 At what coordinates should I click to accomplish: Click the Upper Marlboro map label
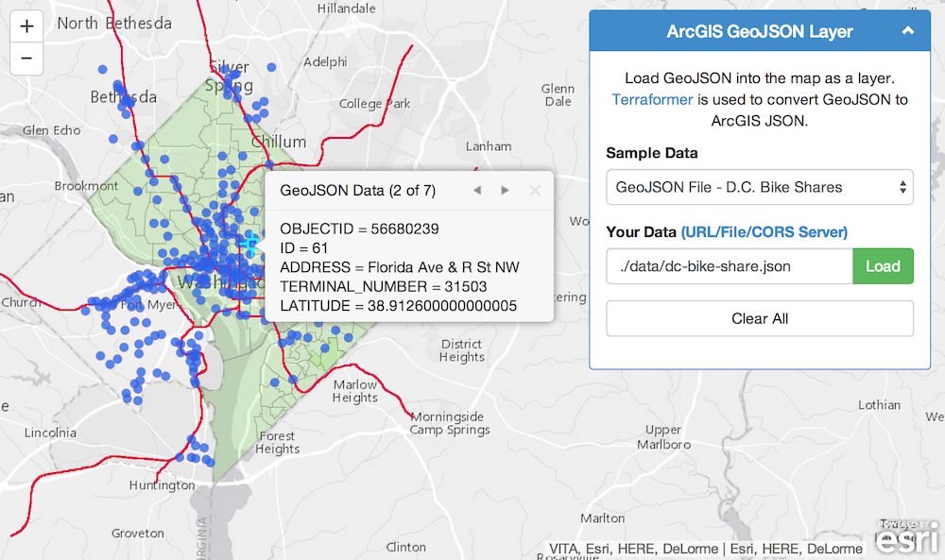pos(663,437)
